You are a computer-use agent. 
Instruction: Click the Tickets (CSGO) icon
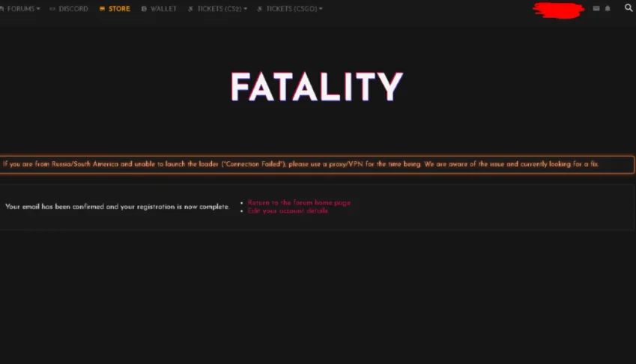[x=260, y=9]
